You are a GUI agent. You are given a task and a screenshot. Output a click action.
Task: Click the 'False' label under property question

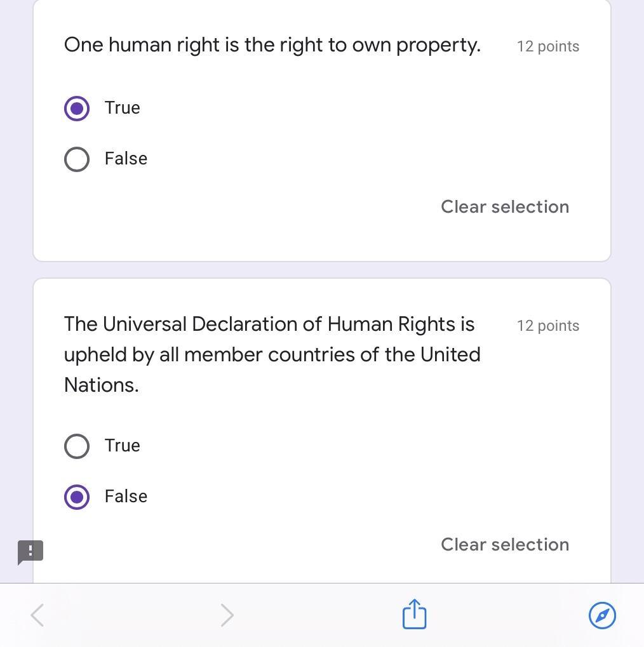click(x=126, y=159)
